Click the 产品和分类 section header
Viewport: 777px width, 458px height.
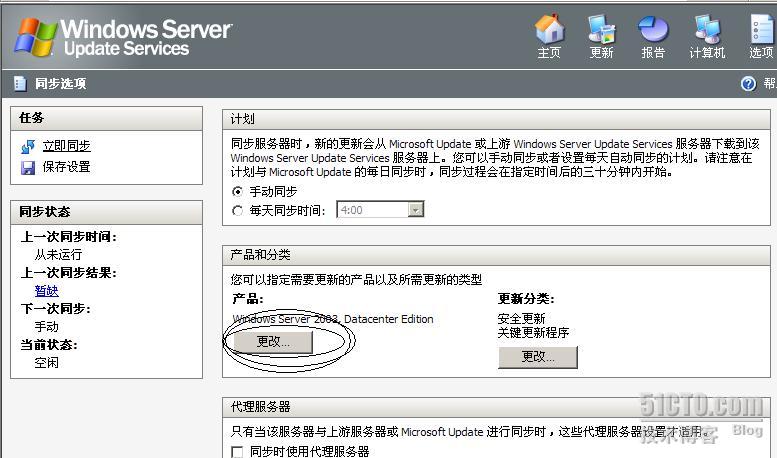pos(496,255)
